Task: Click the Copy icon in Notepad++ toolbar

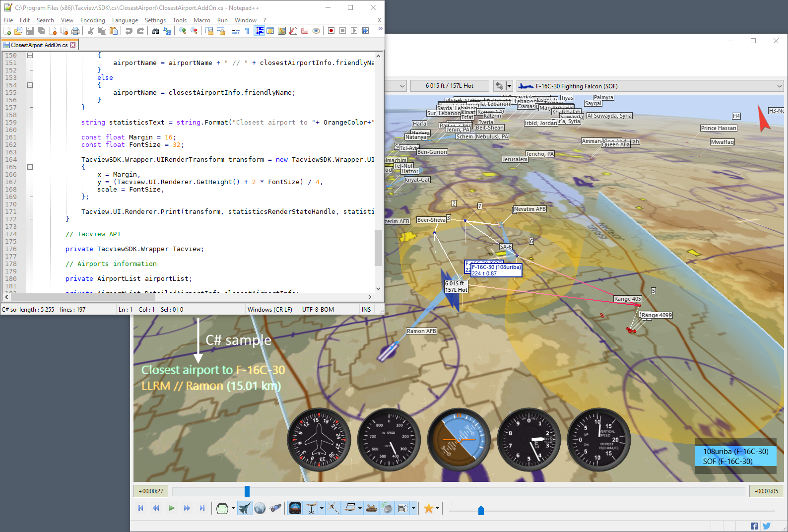Action: 102,31
